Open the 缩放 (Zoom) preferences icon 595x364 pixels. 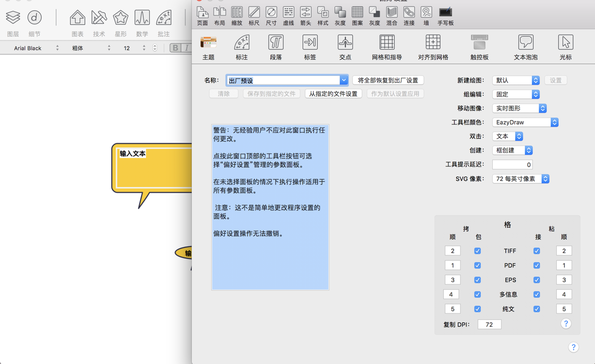pos(237,16)
